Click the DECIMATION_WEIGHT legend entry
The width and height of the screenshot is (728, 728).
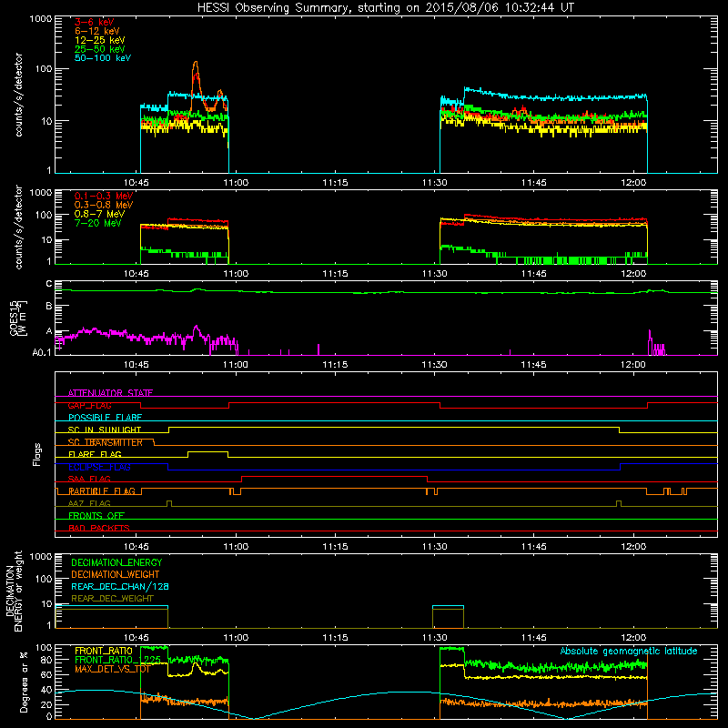pyautogui.click(x=116, y=574)
